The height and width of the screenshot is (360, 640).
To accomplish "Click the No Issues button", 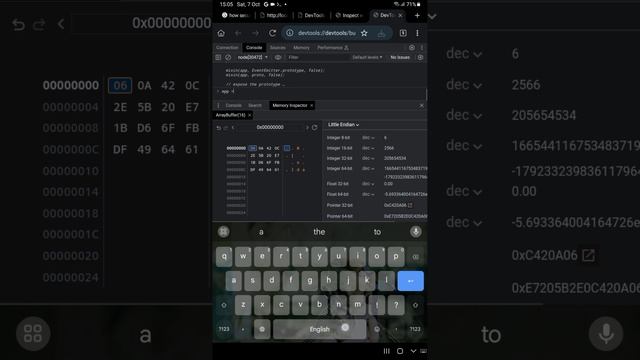I will 400,58.
